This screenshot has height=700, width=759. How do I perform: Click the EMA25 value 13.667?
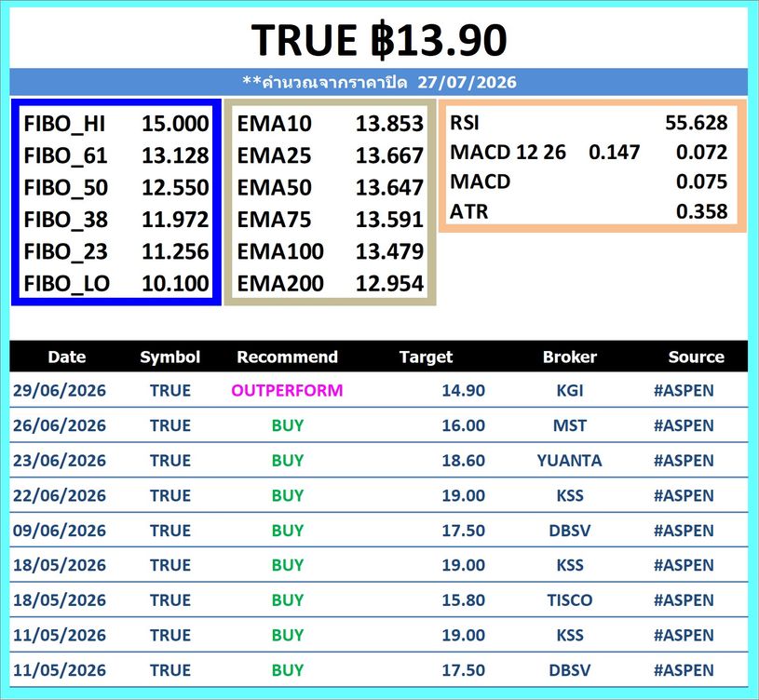(x=389, y=155)
